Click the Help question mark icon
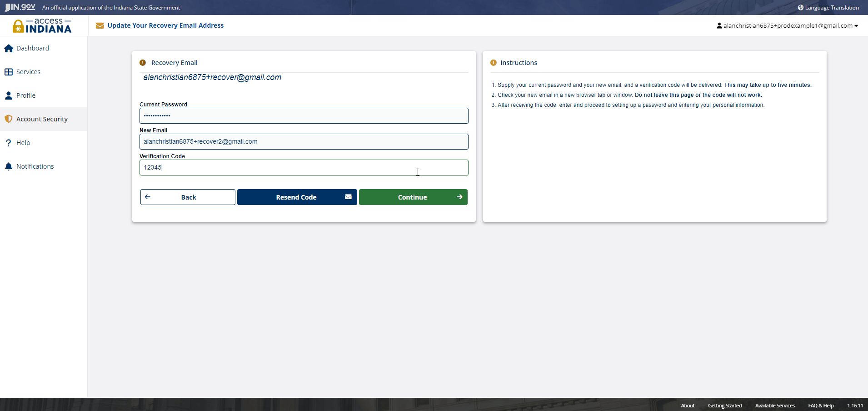The image size is (868, 411). (9, 143)
